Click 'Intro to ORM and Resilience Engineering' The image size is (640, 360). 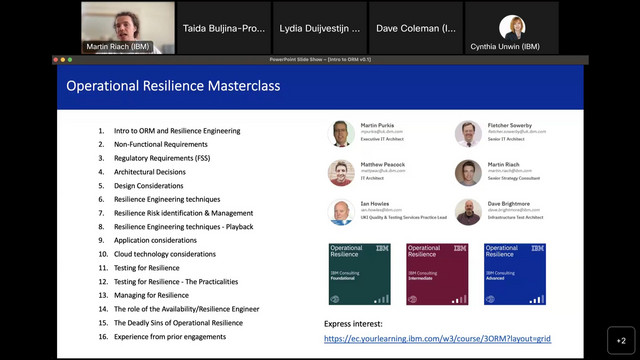point(177,131)
